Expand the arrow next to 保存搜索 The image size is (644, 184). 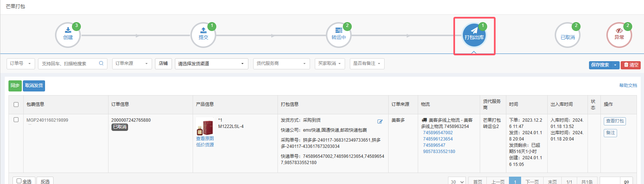coord(615,65)
